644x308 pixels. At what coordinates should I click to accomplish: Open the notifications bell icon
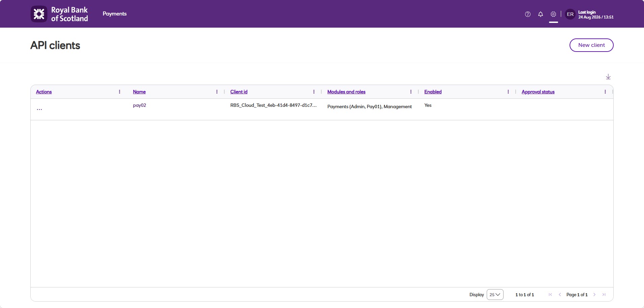pyautogui.click(x=541, y=14)
